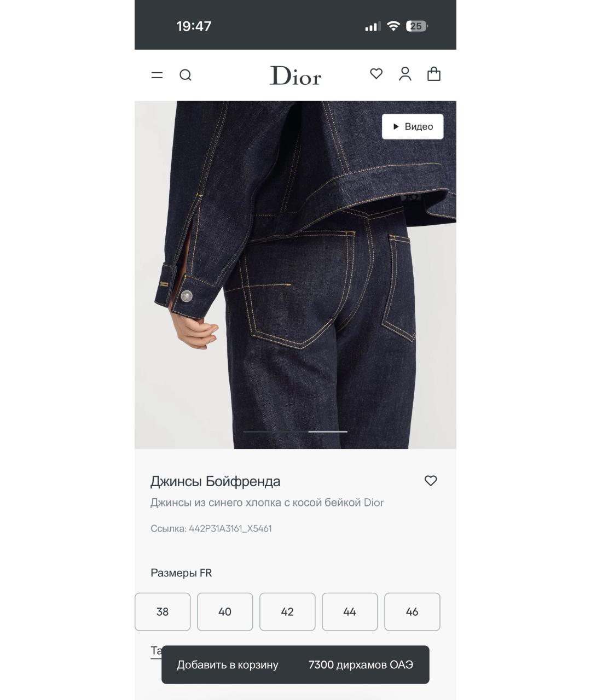Tap the image carousel indicator bar
Screen dimensions: 591x700
[x=296, y=431]
